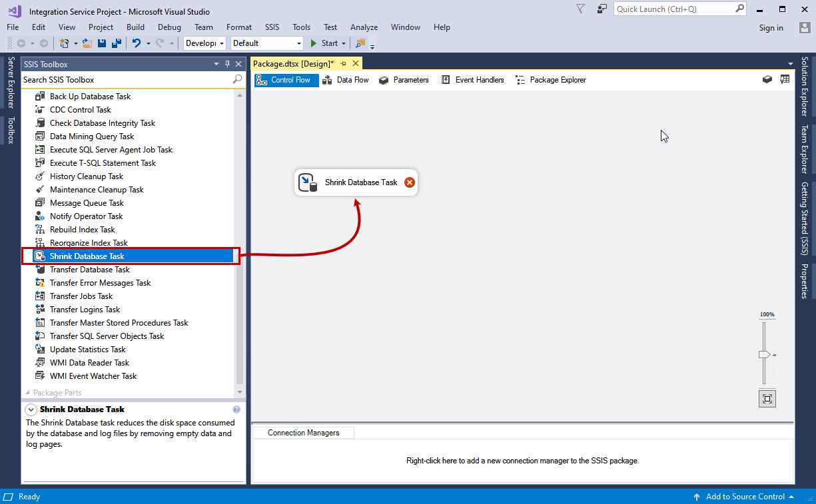Open the Parameters tab

click(x=404, y=80)
